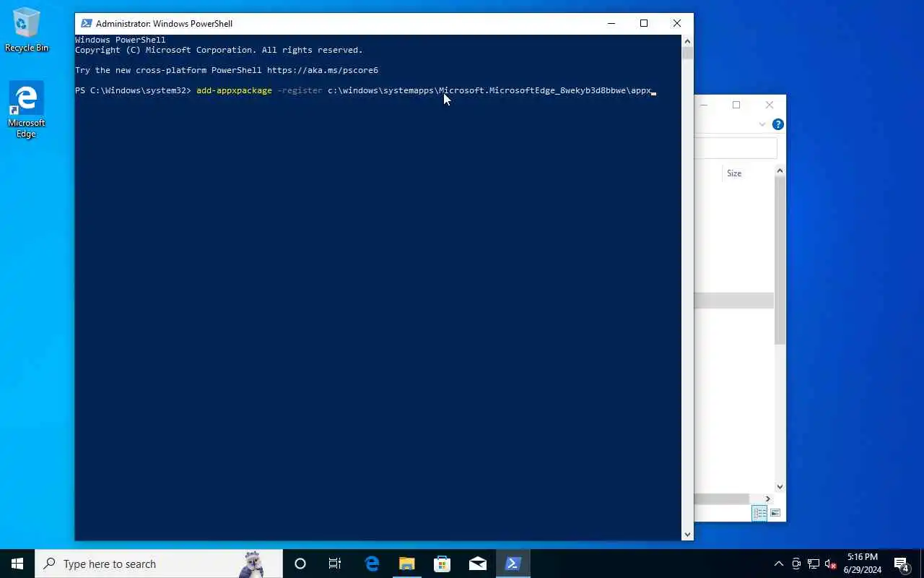Maximize the File Explorer window
Viewport: 924px width, 578px height.
pos(736,105)
